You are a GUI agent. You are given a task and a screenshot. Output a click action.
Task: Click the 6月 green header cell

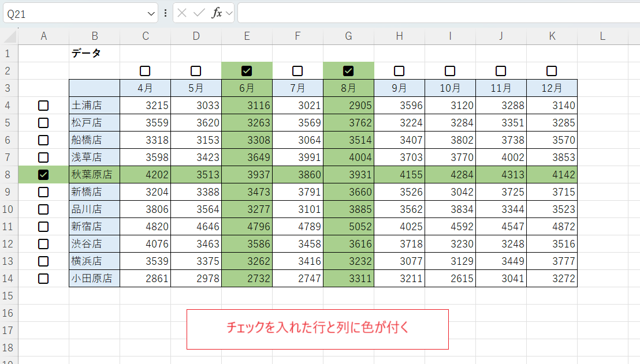[247, 88]
